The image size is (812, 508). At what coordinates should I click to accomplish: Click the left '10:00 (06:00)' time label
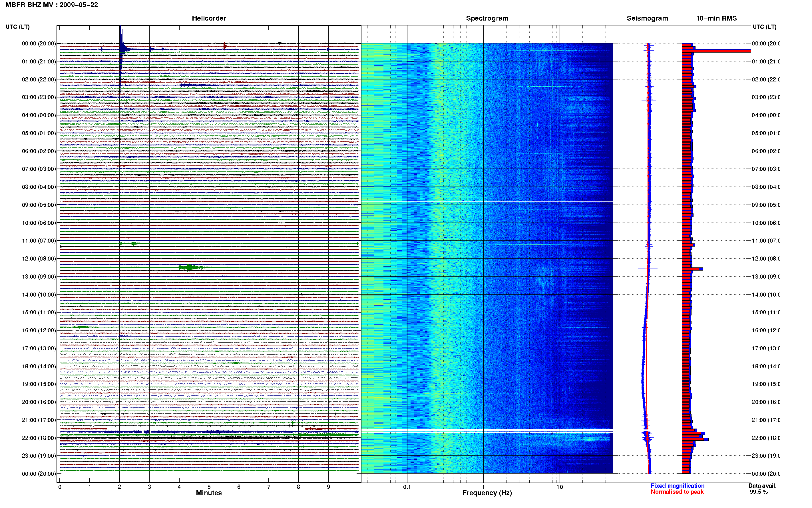pyautogui.click(x=39, y=223)
